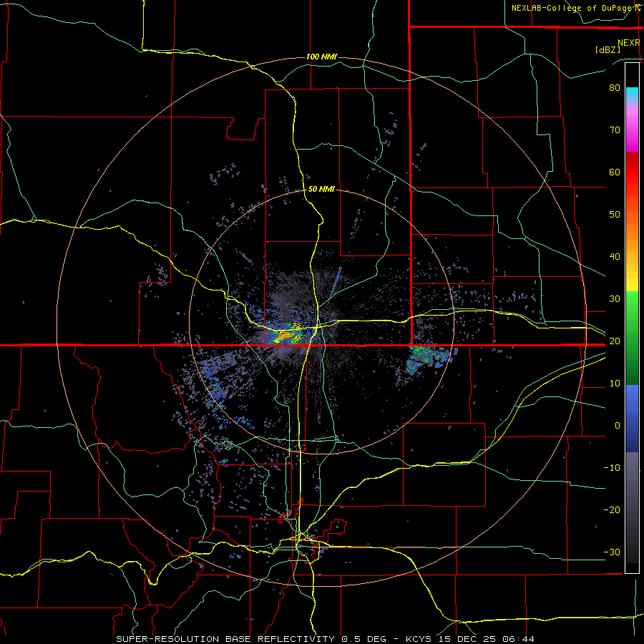Image resolution: width=644 pixels, height=644 pixels.
Task: Click the 80 dBZ value on the scale
Action: pyautogui.click(x=615, y=88)
